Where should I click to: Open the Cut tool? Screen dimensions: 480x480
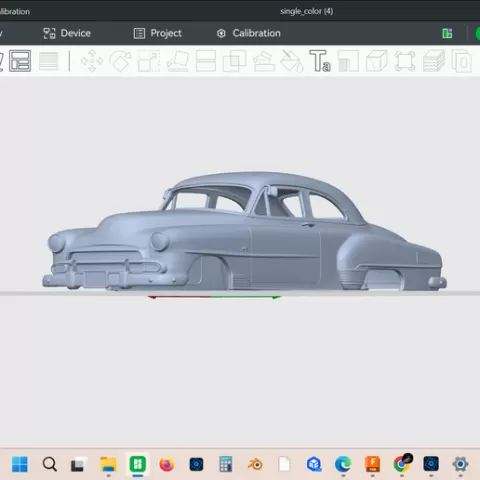point(206,61)
